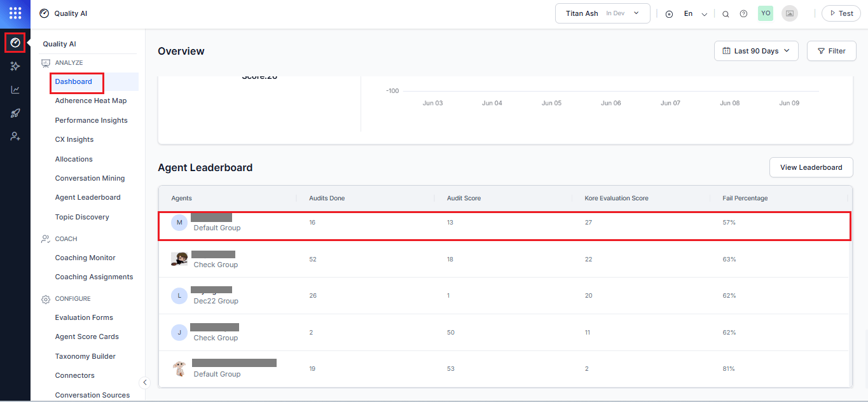The height and width of the screenshot is (402, 868).
Task: Click the COACH section icon
Action: pyautogui.click(x=46, y=239)
